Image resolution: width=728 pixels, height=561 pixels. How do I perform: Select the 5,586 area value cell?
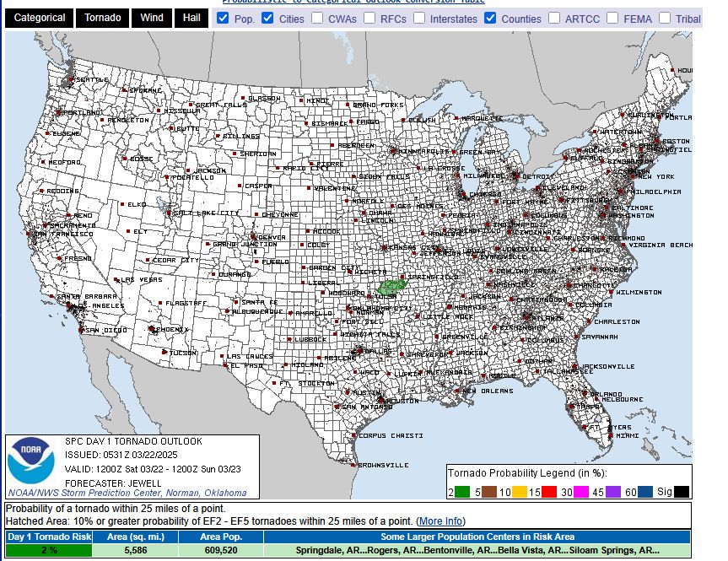click(136, 550)
